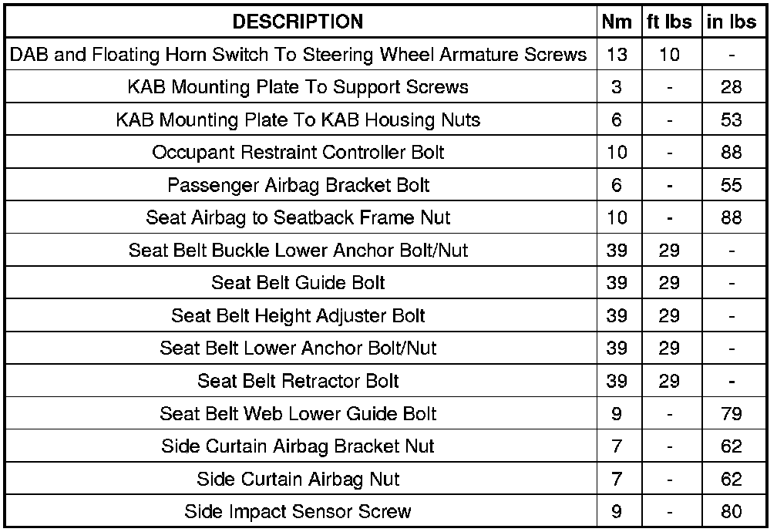Click Seat Belt Web Lower Guide Bolt
Viewport: 777px width, 532px height.
coord(298,413)
